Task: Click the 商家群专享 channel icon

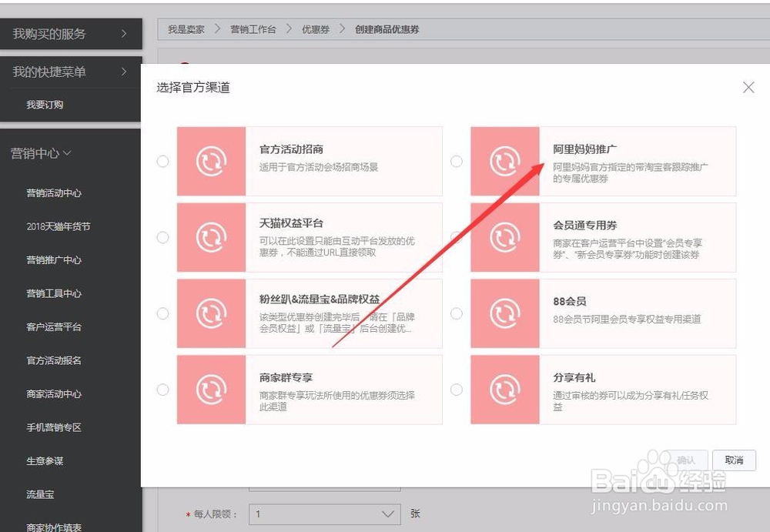Action: click(211, 390)
